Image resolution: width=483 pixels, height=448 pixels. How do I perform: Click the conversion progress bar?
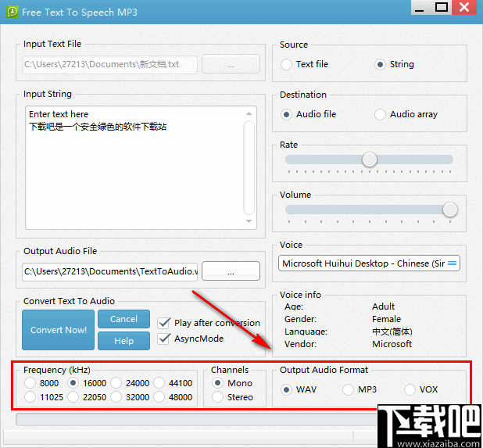(197, 420)
